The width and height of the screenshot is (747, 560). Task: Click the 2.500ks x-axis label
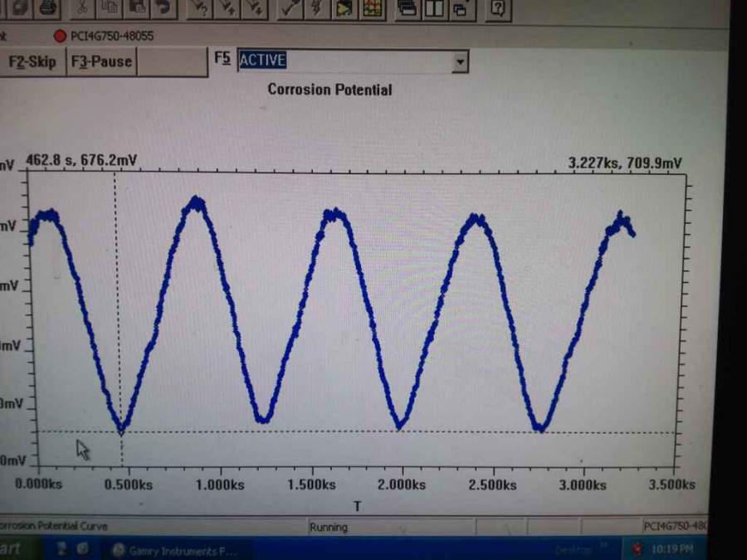[x=492, y=485]
